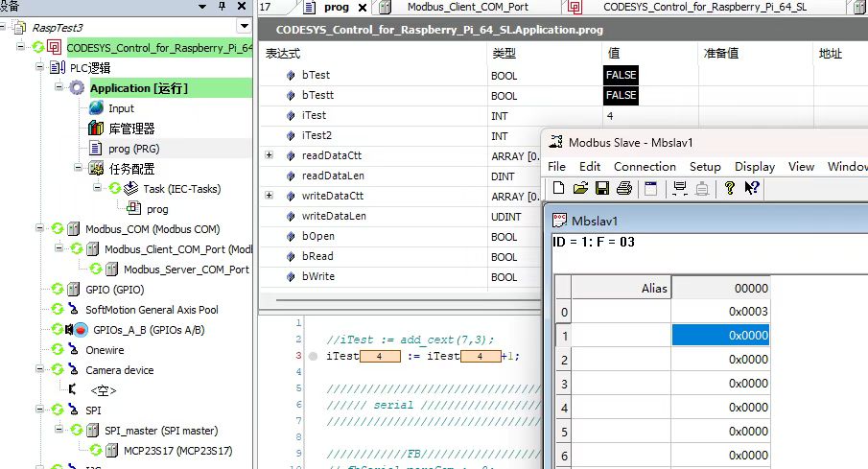The image size is (868, 469).
Task: Close the device tree panel
Action: coord(242,6)
